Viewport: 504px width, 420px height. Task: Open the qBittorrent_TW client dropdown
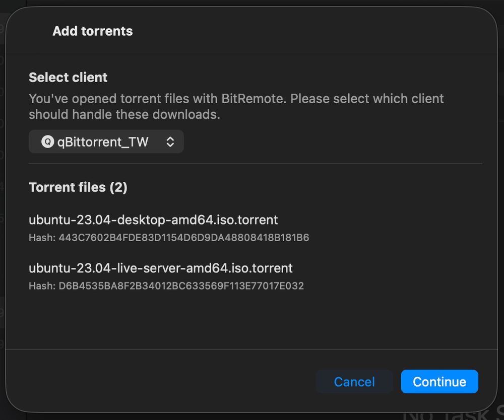click(x=106, y=142)
